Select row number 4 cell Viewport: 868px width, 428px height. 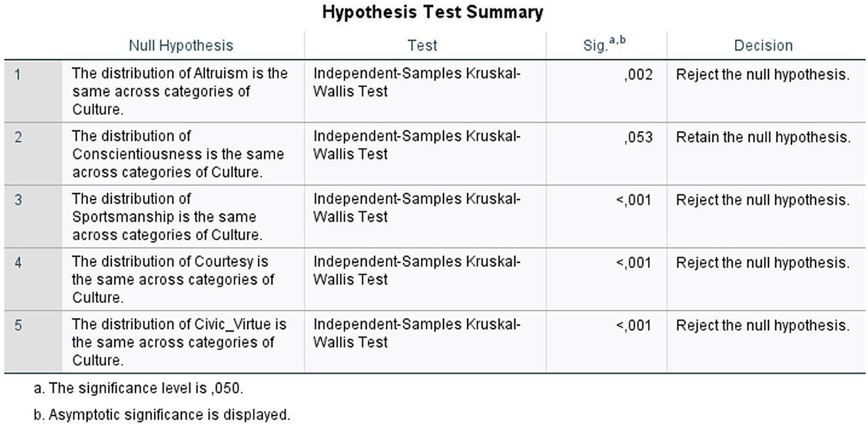pos(33,279)
